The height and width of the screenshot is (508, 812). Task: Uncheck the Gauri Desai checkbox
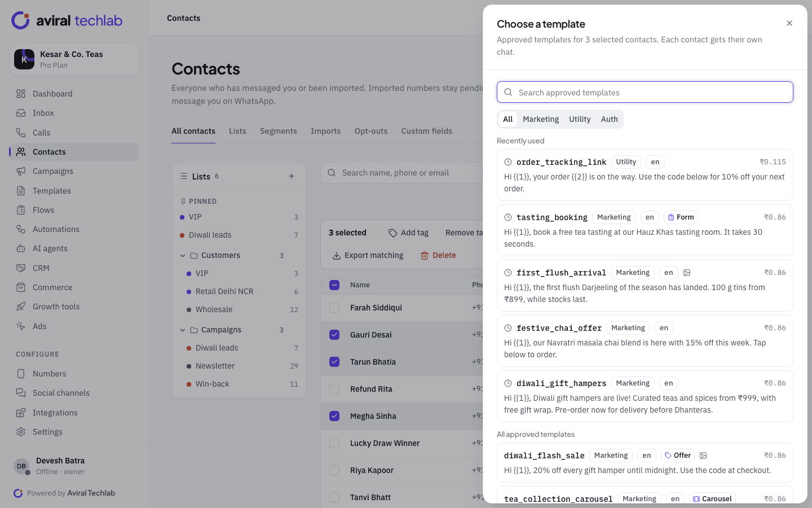[334, 335]
